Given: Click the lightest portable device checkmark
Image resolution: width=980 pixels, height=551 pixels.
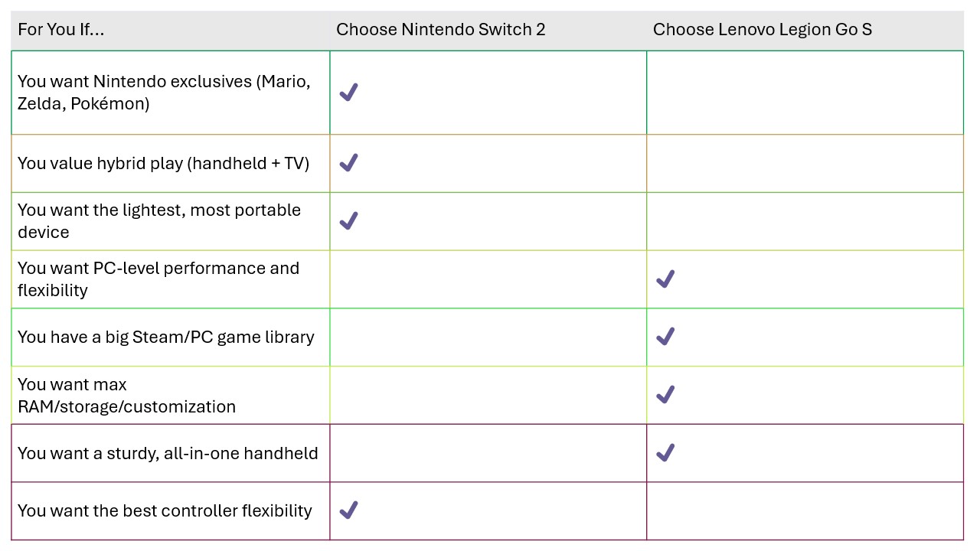Looking at the screenshot, I should pos(348,221).
